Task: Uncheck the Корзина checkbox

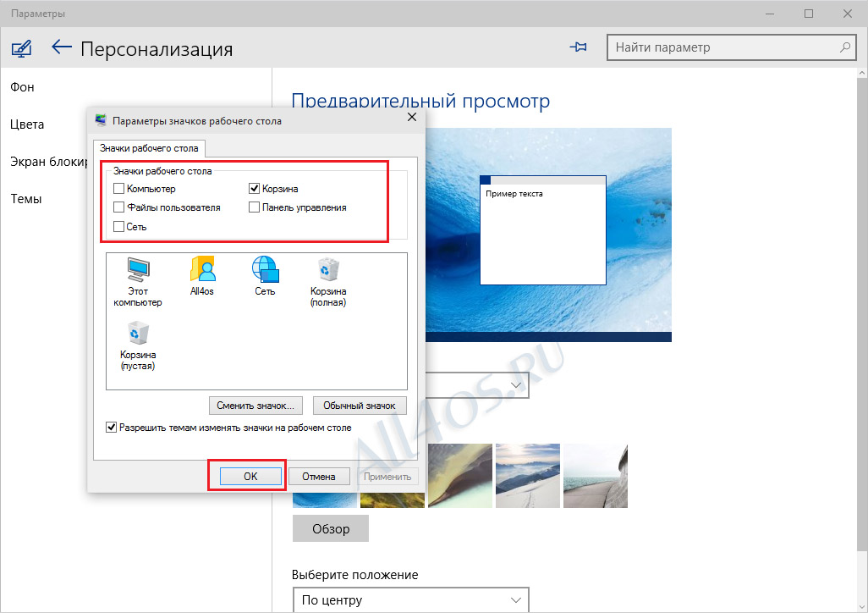Action: pos(254,189)
